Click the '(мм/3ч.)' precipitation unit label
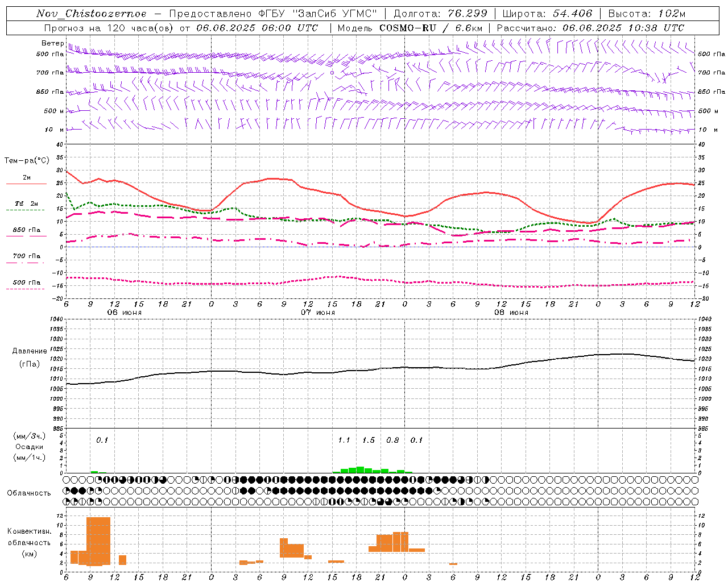Screen dimensions: 728x582 click(29, 436)
